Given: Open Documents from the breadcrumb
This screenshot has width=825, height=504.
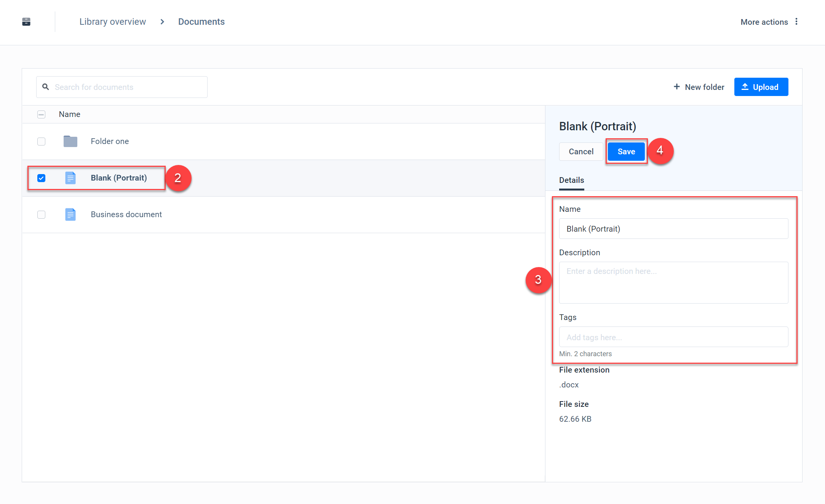Looking at the screenshot, I should tap(201, 22).
